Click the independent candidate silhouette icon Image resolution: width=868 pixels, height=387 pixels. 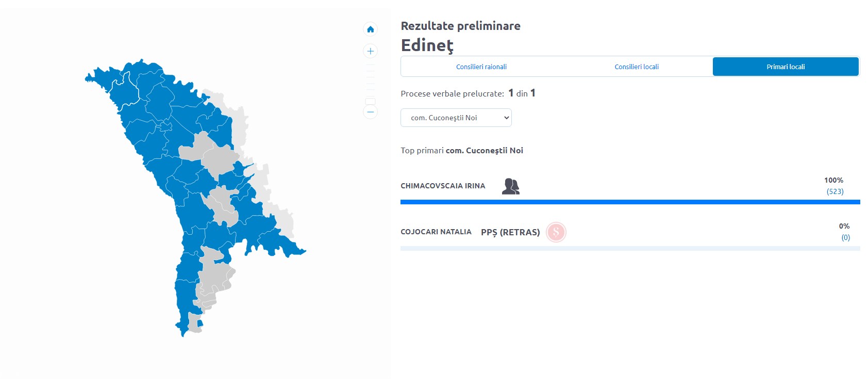click(x=511, y=186)
